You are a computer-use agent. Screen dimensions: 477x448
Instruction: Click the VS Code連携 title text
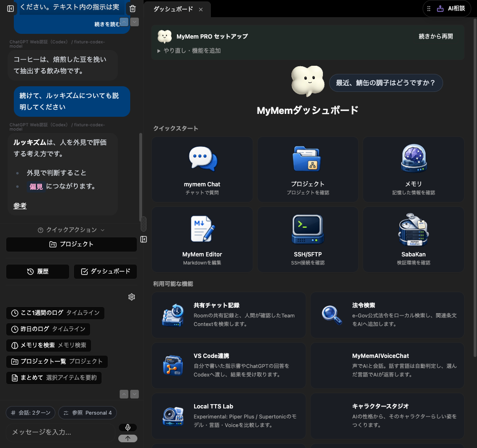[x=211, y=356]
